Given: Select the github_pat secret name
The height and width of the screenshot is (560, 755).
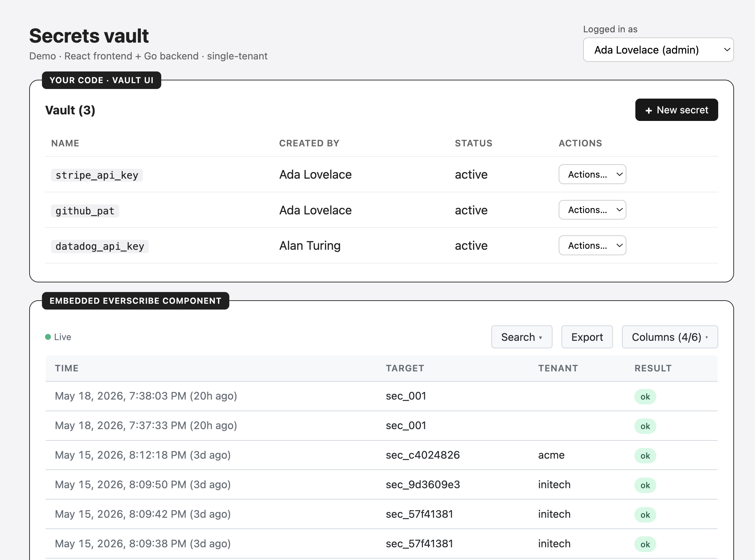Looking at the screenshot, I should tap(85, 211).
